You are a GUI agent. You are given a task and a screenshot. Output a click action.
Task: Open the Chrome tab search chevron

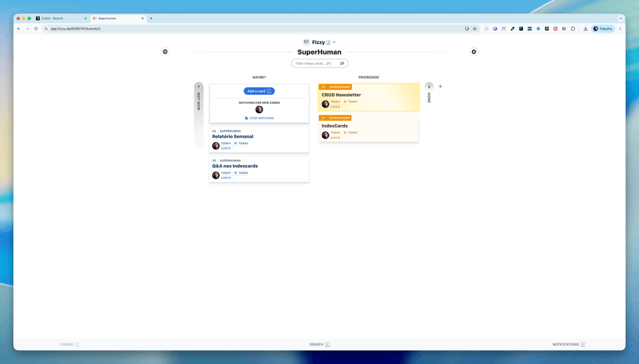(x=621, y=18)
